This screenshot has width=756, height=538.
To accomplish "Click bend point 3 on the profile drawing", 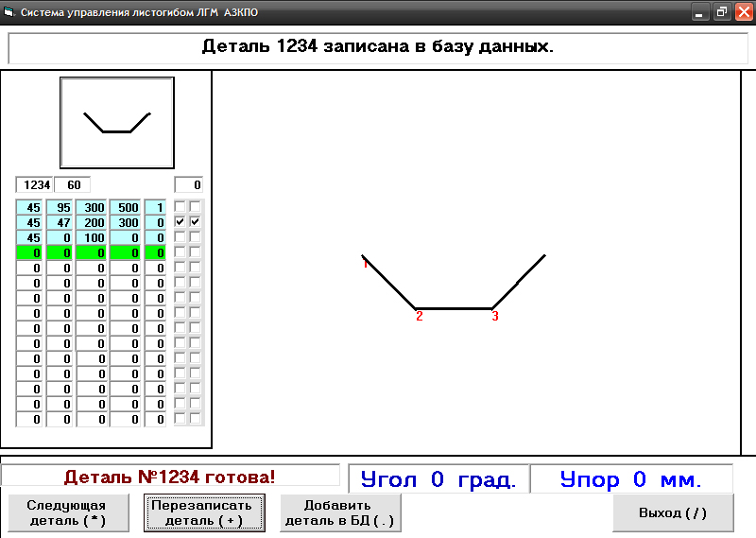I will [x=491, y=309].
